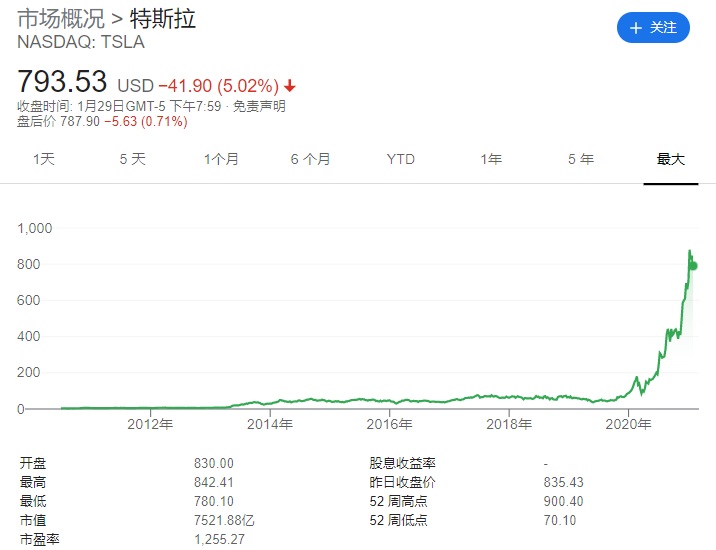Click the 最高 value 842.41
The width and height of the screenshot is (716, 550).
(x=214, y=482)
